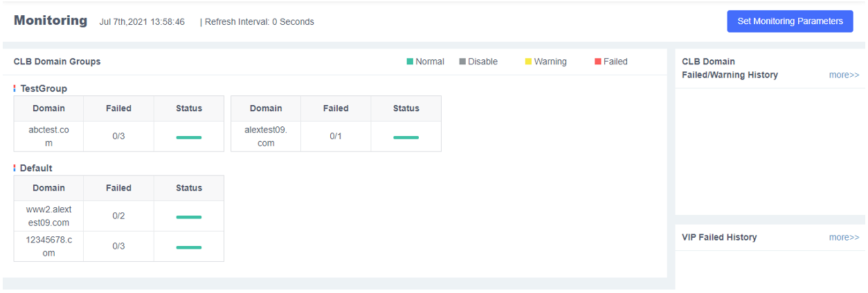Click the status bar for alextest09.com

(x=406, y=137)
